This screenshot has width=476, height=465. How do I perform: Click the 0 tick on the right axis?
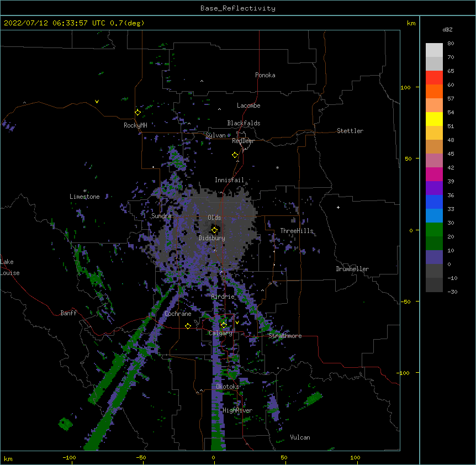[x=411, y=230]
